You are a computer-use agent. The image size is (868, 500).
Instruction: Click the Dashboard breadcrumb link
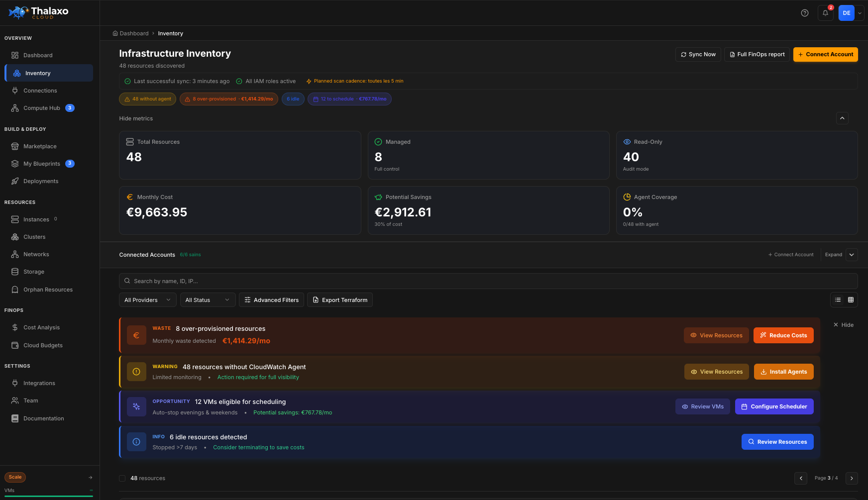[x=131, y=33]
